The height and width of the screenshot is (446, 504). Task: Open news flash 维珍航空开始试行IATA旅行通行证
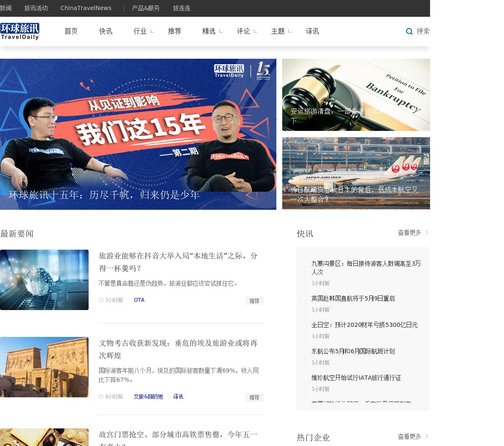[x=356, y=378]
